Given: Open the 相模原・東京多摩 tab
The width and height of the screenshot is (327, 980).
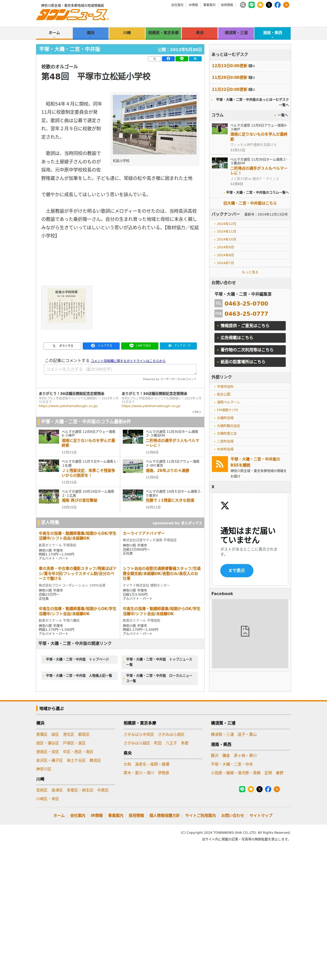Looking at the screenshot, I should [x=163, y=33].
